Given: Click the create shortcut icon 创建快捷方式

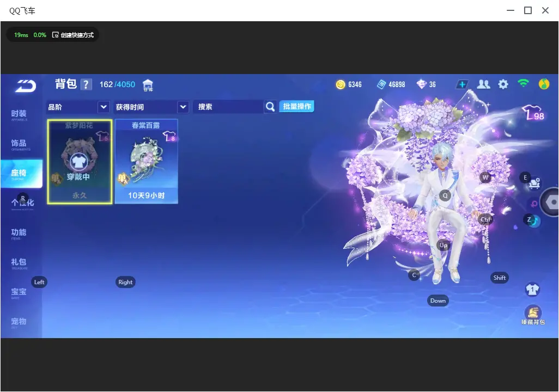Looking at the screenshot, I should click(73, 35).
